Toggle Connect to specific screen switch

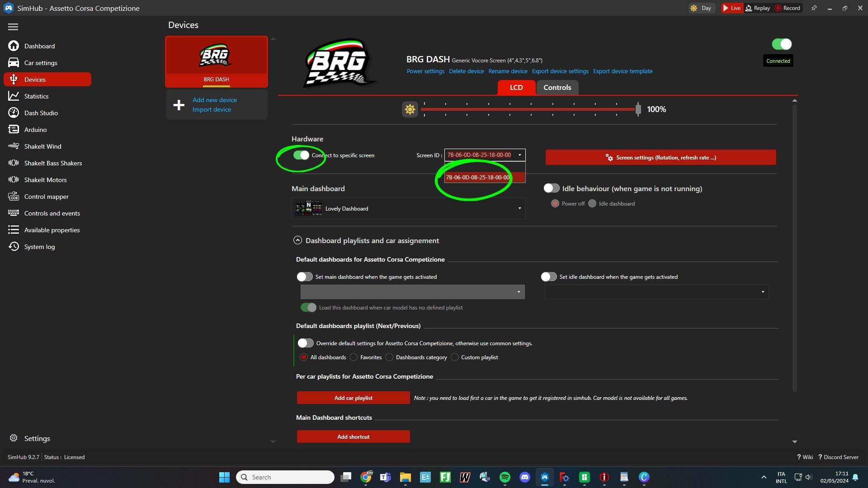[301, 155]
